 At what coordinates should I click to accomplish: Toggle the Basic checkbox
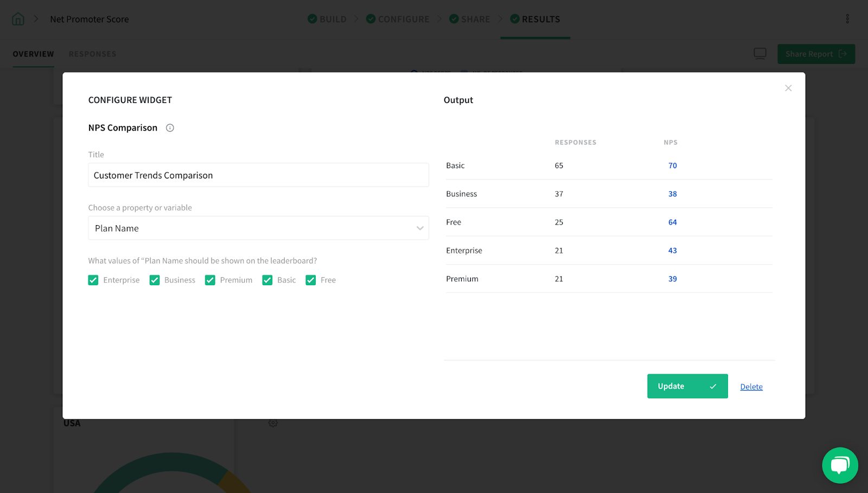click(267, 280)
